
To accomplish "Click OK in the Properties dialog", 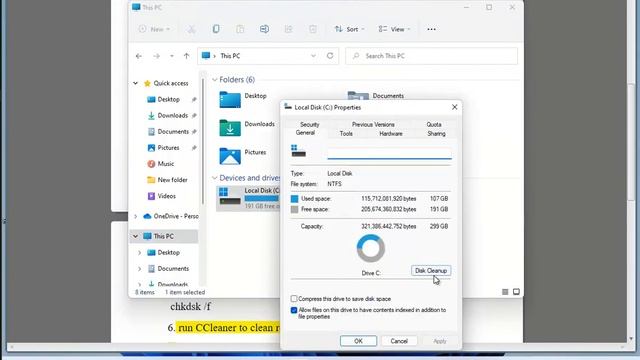I will pos(358,341).
